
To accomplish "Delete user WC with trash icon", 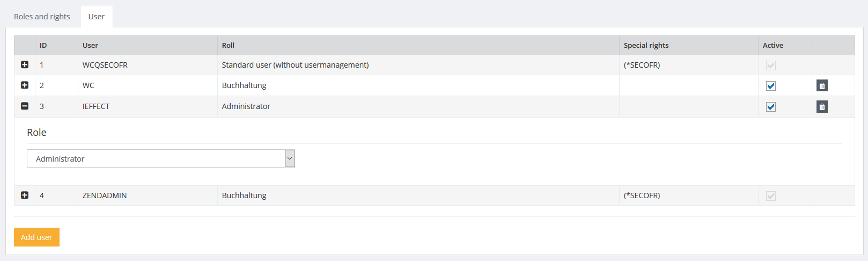I will pos(822,85).
